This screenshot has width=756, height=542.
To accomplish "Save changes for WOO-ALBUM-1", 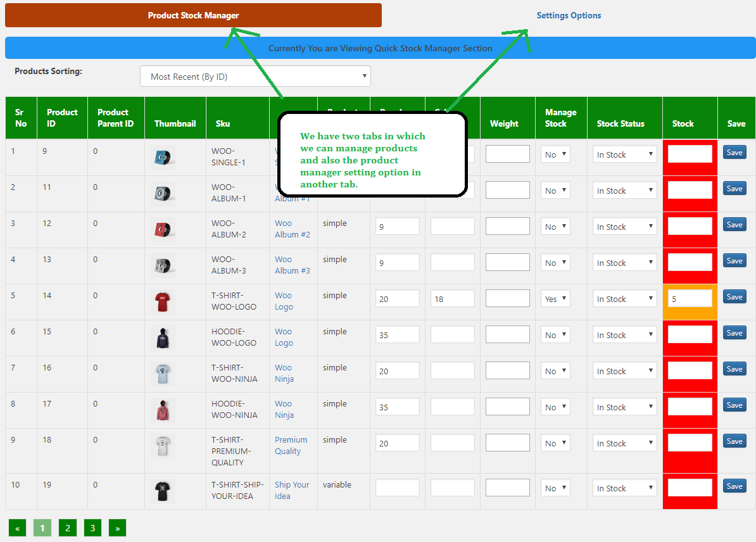I will tap(734, 188).
